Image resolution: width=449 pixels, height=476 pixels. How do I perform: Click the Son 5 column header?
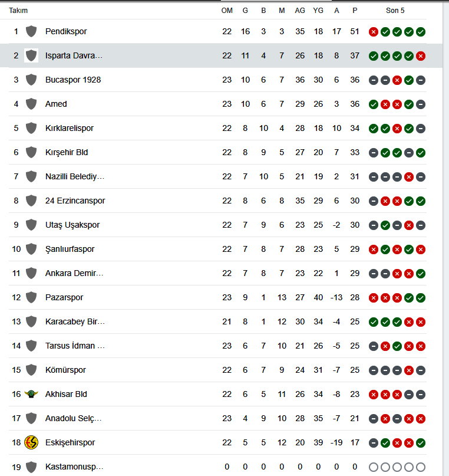click(395, 11)
